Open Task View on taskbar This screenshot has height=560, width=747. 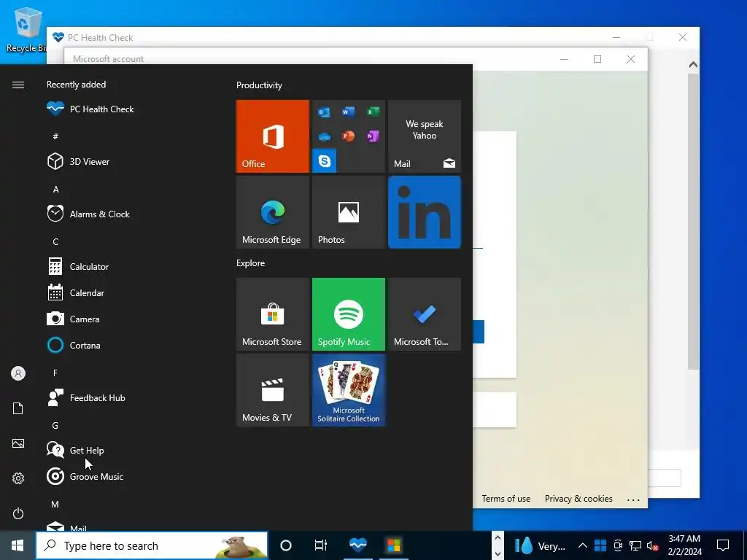click(x=321, y=545)
